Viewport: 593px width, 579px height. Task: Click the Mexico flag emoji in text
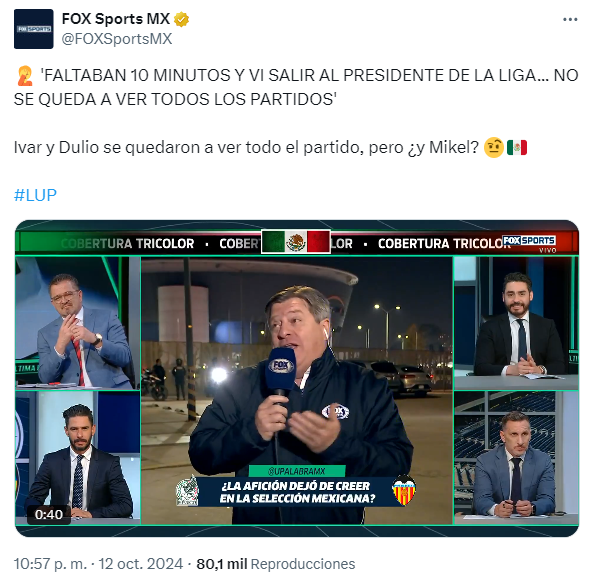[517, 147]
